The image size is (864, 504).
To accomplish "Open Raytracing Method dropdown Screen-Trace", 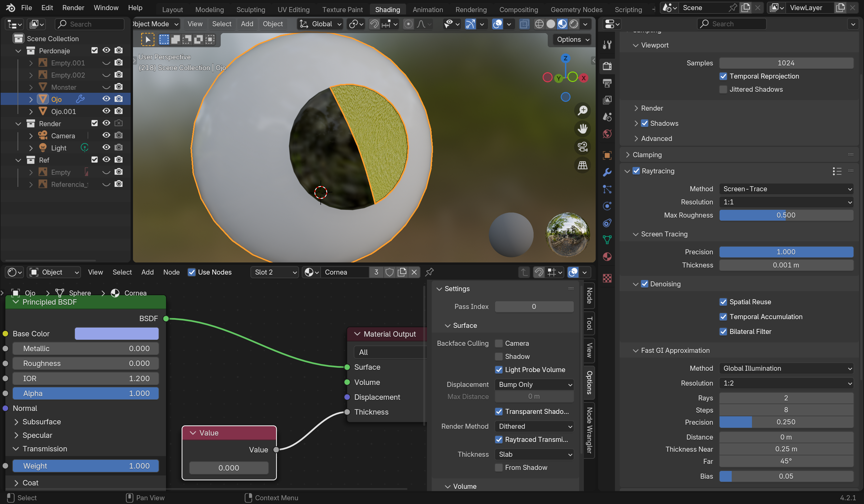I will click(786, 189).
